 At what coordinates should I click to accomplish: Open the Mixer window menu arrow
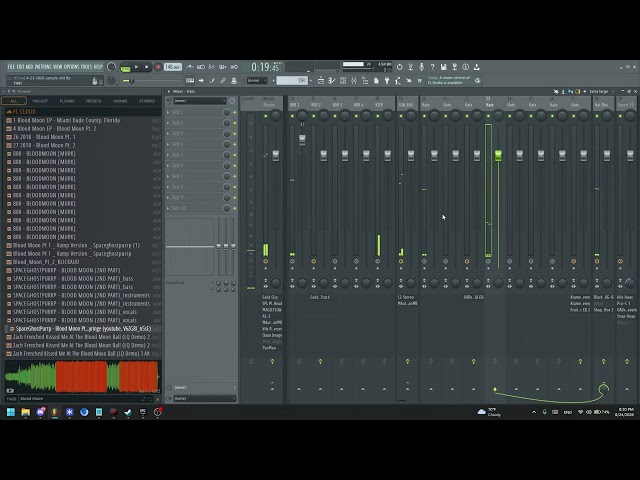169,91
